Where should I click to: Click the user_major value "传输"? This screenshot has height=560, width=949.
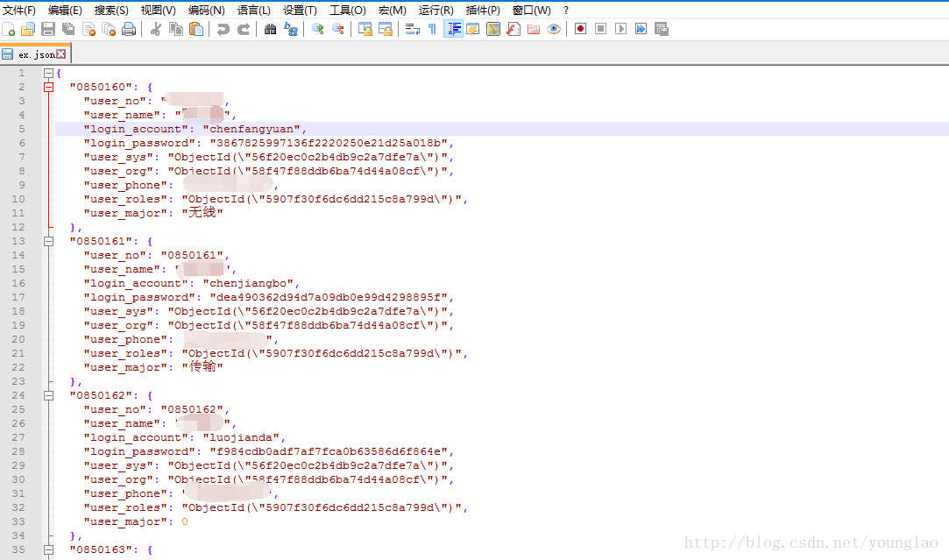202,367
